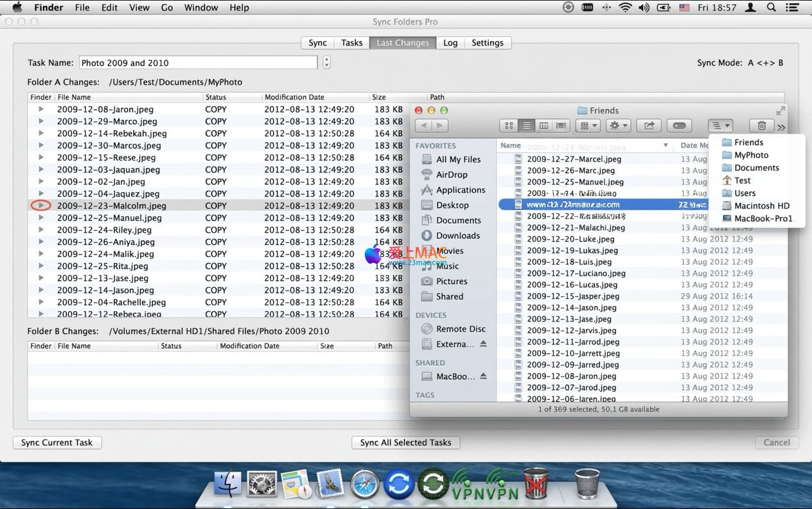The height and width of the screenshot is (509, 812).
Task: Click the Share icon in Finder toolbar
Action: click(x=649, y=126)
